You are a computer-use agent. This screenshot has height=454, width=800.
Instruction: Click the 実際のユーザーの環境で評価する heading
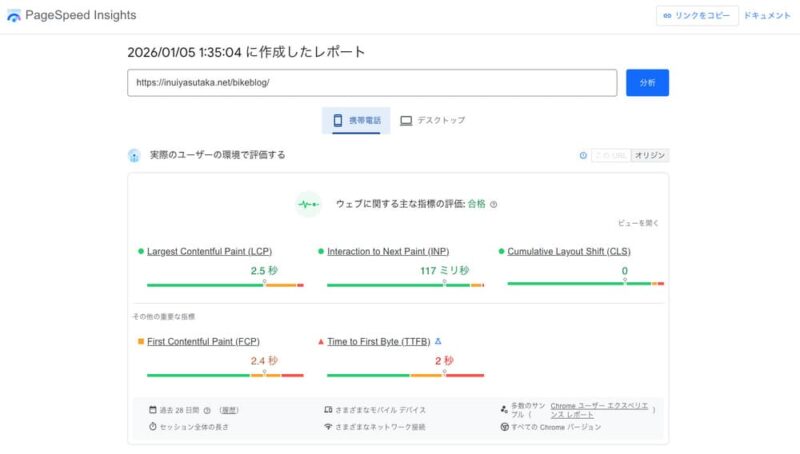point(217,155)
